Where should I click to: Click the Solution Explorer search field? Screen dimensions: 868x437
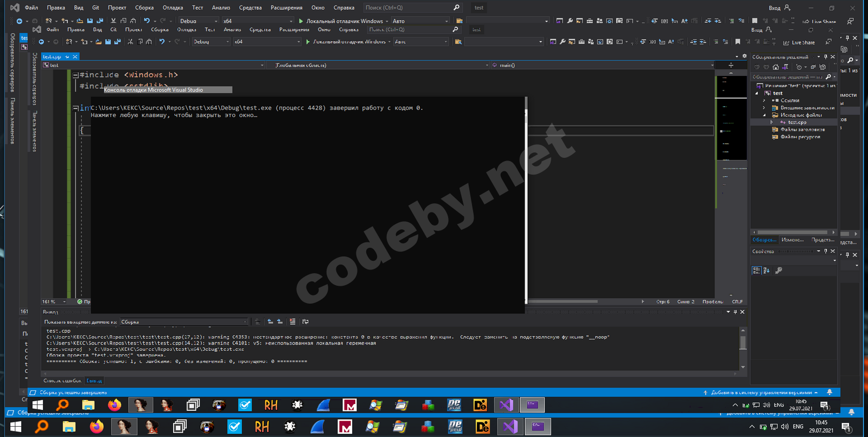(x=788, y=77)
